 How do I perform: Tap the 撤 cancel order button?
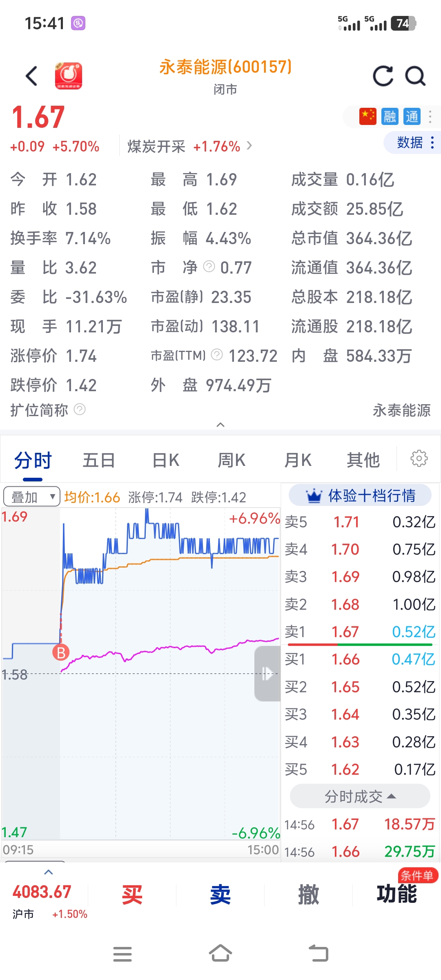(x=308, y=895)
